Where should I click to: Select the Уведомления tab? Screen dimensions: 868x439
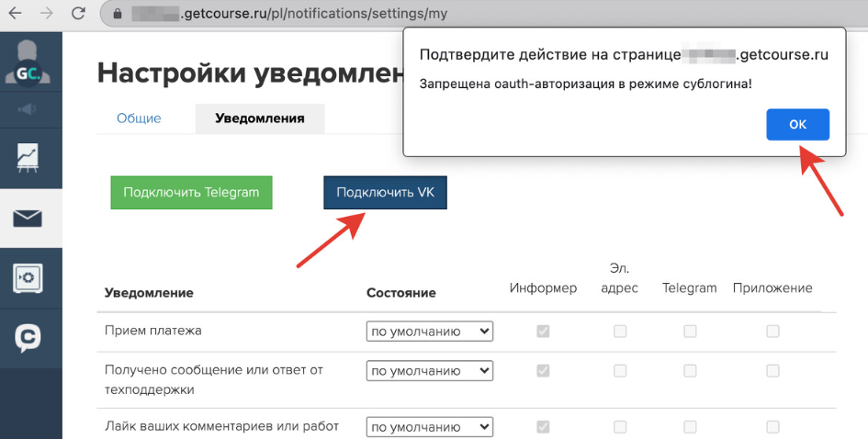point(260,118)
